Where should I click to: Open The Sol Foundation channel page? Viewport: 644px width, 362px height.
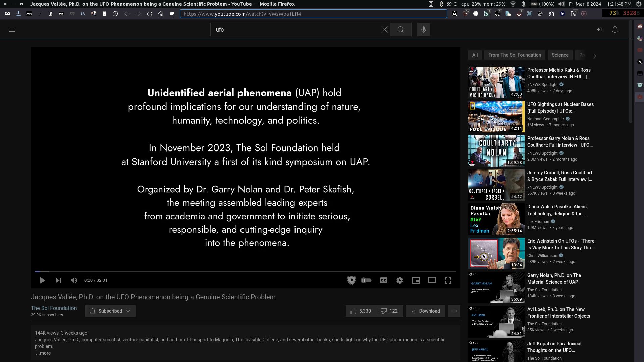(x=54, y=308)
